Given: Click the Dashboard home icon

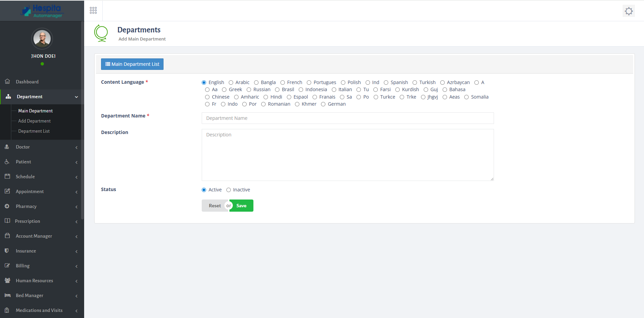Looking at the screenshot, I should (x=7, y=81).
